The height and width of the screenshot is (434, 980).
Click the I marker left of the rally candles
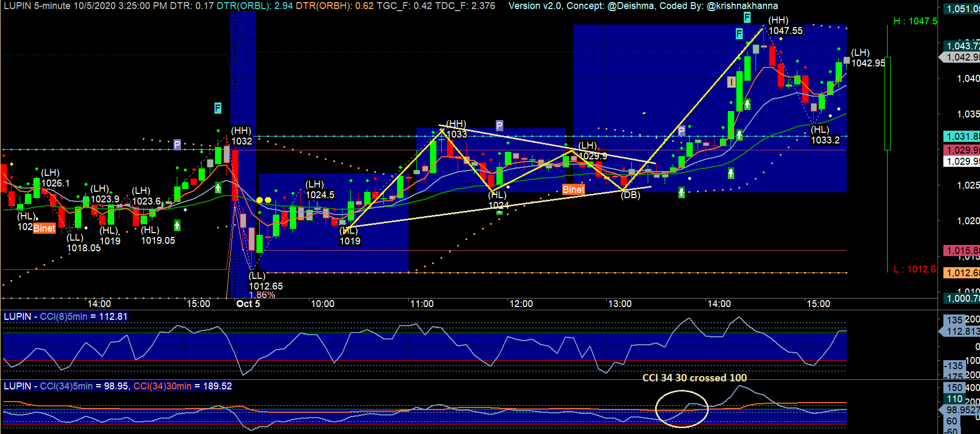coord(731,82)
